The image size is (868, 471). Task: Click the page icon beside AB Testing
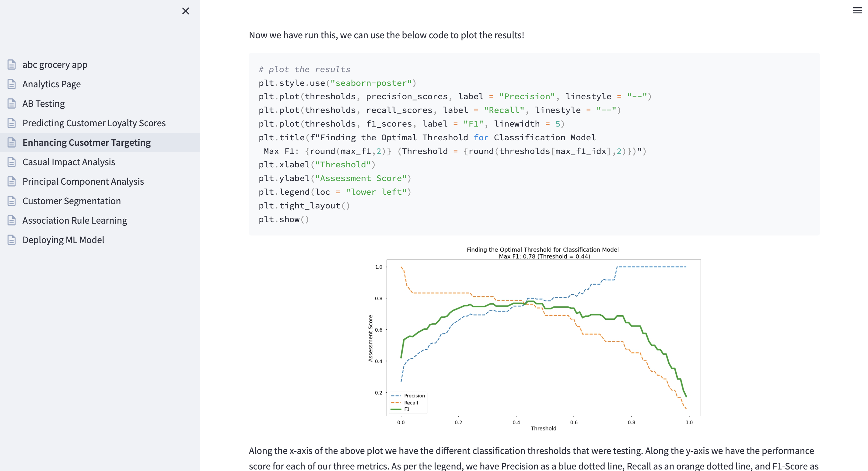[x=12, y=103]
